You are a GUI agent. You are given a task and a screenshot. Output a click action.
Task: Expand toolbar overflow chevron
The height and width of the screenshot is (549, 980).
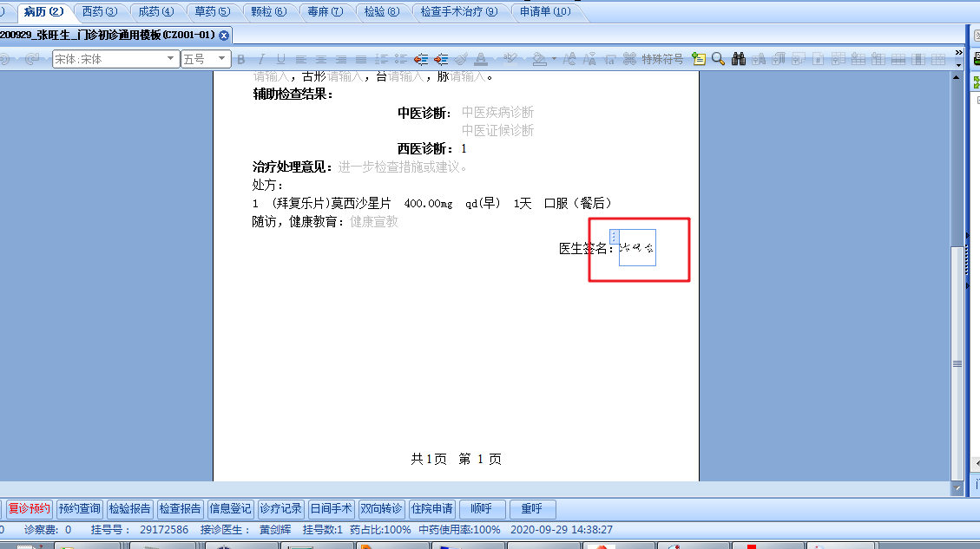point(959,52)
